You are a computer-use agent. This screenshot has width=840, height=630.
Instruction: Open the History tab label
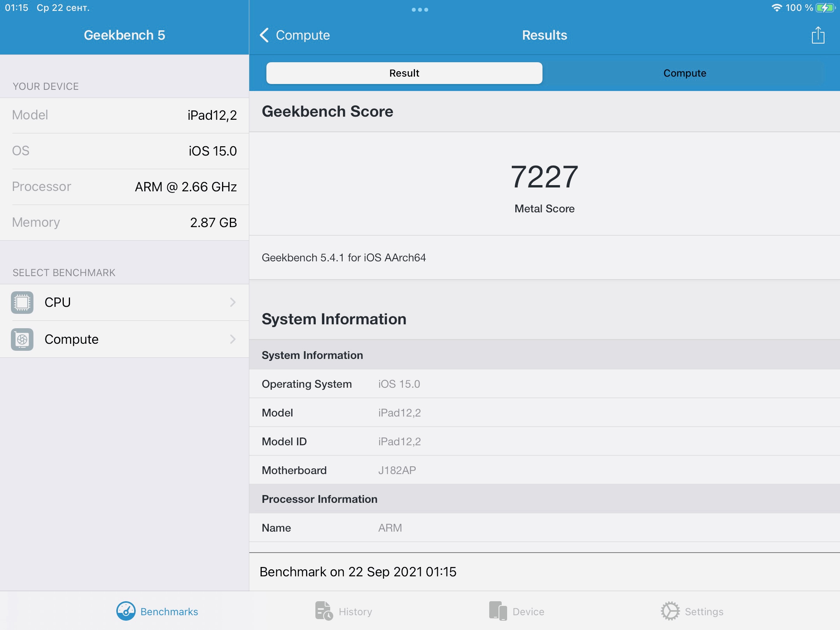pos(355,612)
